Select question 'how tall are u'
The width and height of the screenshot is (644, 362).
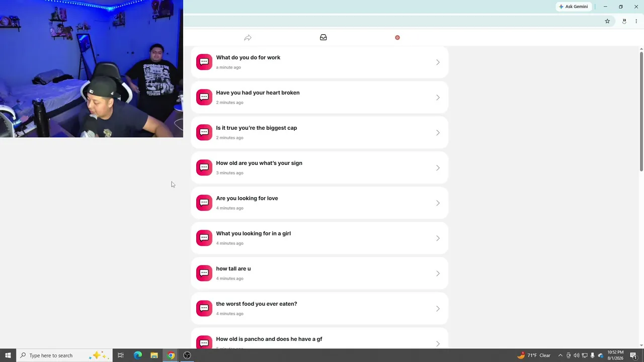(x=319, y=273)
